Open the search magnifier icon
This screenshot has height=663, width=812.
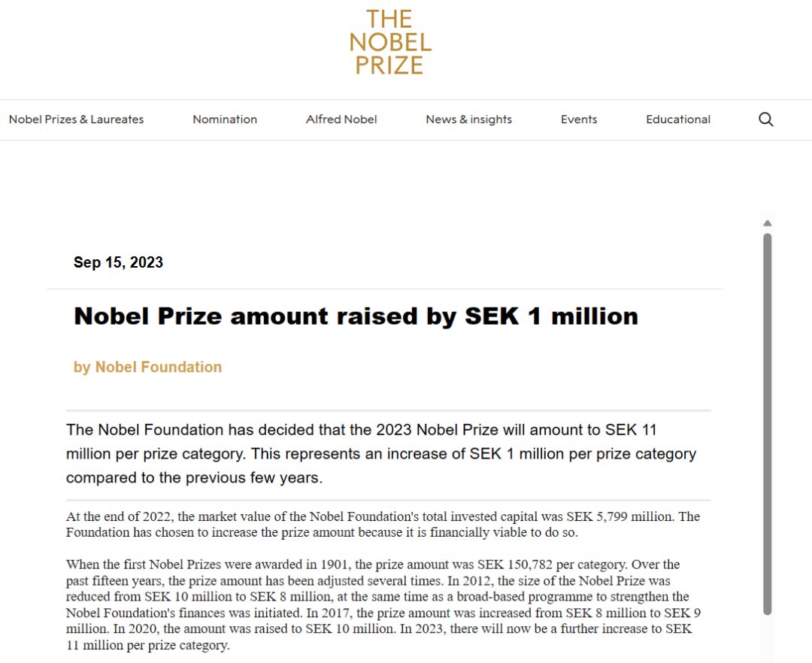pos(766,120)
